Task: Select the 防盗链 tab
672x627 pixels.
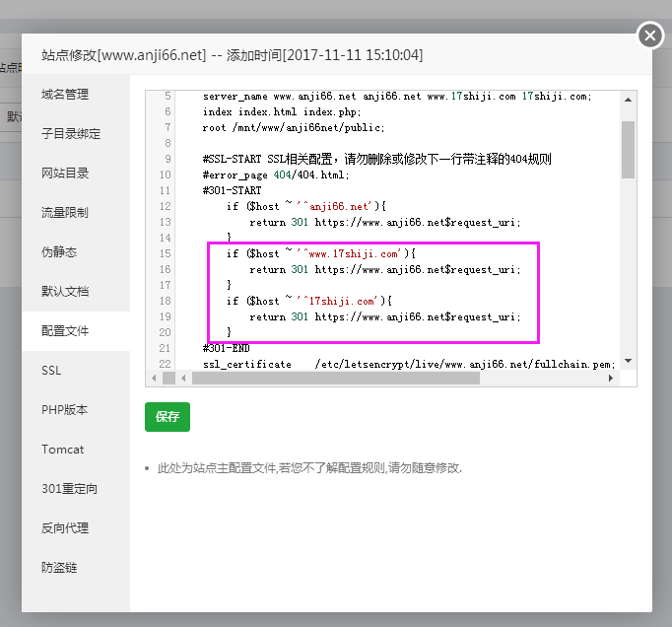Action: [x=76, y=568]
